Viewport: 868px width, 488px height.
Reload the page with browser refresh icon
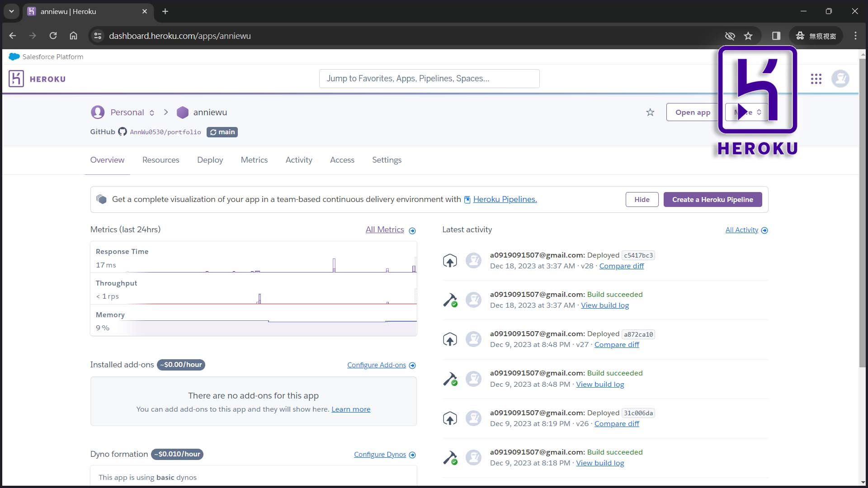click(53, 36)
